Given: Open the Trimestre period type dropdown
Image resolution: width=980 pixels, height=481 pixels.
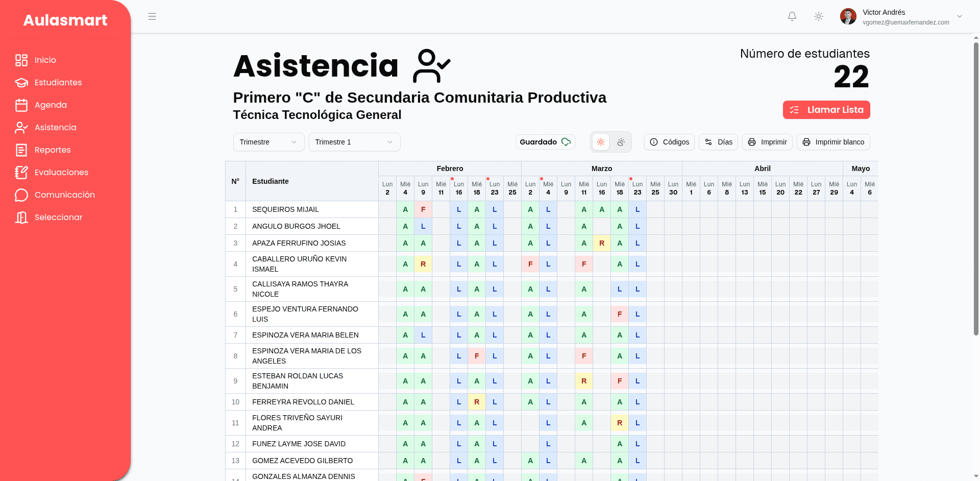Looking at the screenshot, I should [x=268, y=142].
